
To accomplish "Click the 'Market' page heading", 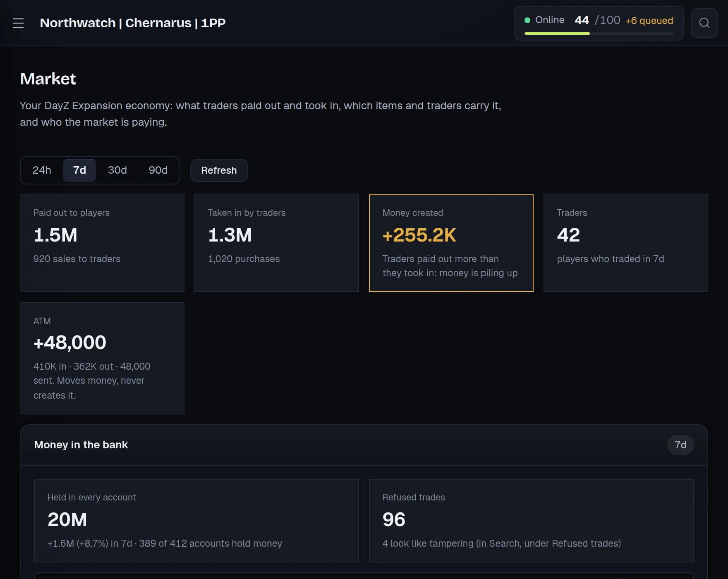I will tap(48, 79).
